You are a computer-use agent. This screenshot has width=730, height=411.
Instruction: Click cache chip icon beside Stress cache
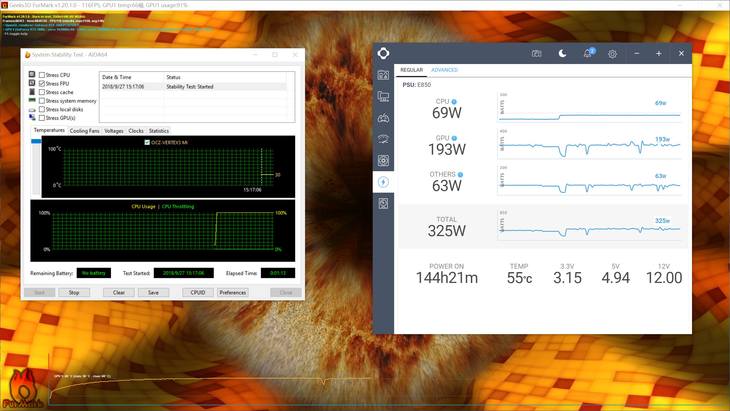click(32, 92)
